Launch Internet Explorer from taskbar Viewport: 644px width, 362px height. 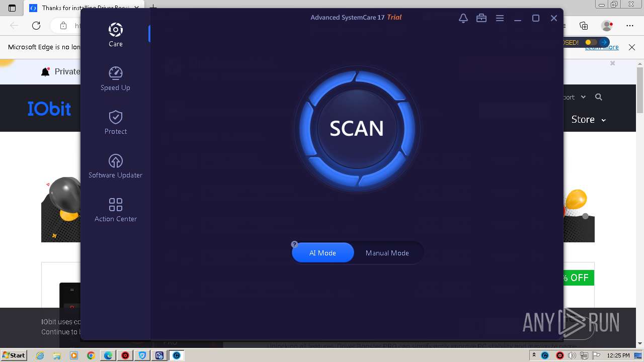40,355
